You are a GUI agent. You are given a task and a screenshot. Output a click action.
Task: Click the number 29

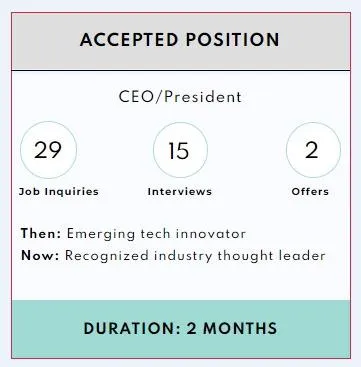pyautogui.click(x=48, y=150)
